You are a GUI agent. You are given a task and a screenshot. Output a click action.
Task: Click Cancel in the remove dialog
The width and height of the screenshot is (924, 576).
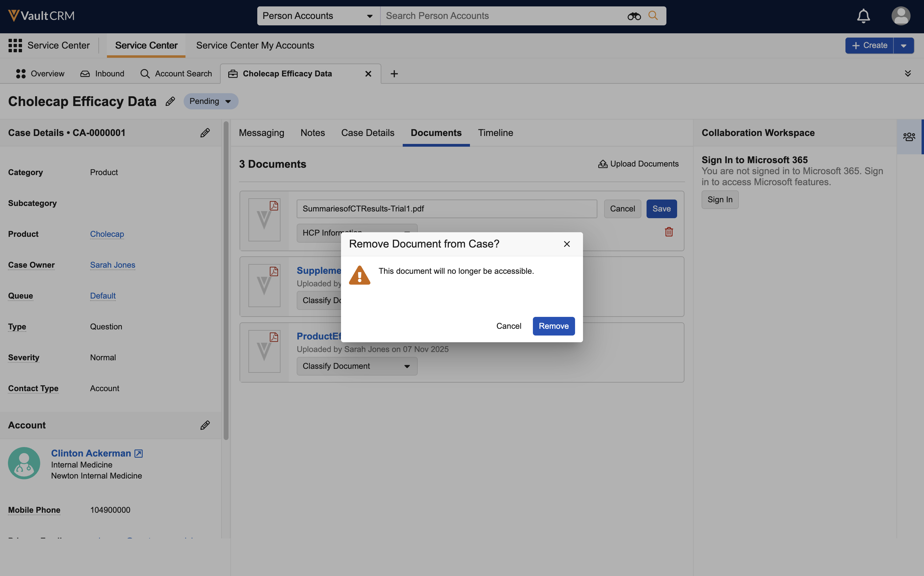(508, 326)
